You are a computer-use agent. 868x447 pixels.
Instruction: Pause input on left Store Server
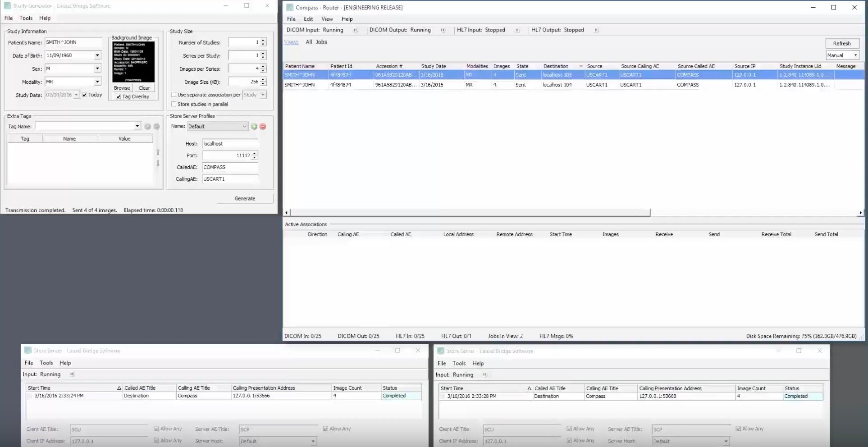72,374
